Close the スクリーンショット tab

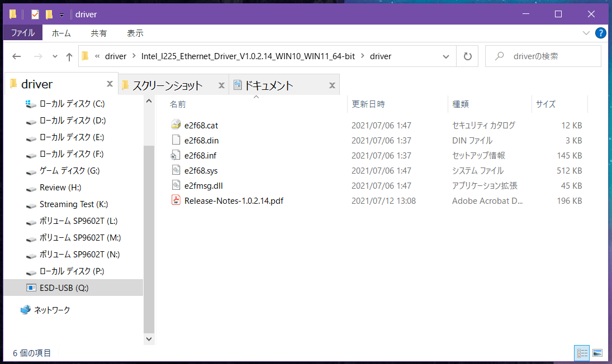(x=221, y=85)
